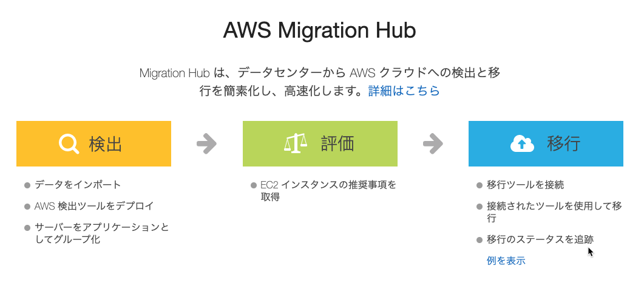Click サーバーをアプリケーションとしてグループ化 item
Image resolution: width=644 pixels, height=285 pixels.
[x=102, y=233]
